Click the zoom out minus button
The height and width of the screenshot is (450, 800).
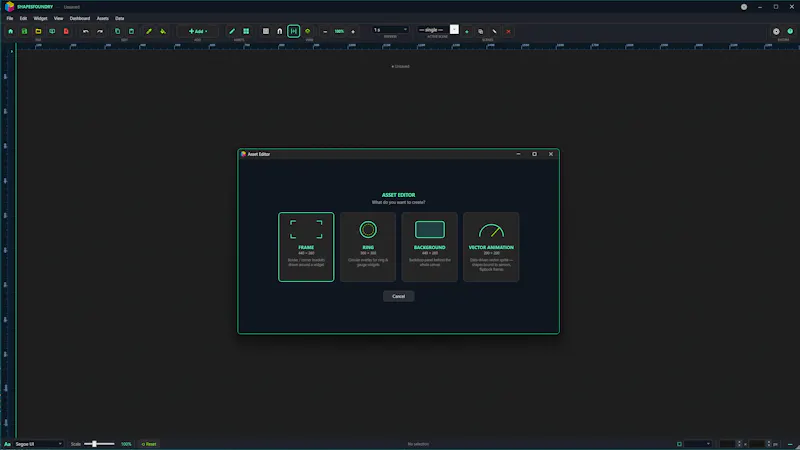point(325,31)
